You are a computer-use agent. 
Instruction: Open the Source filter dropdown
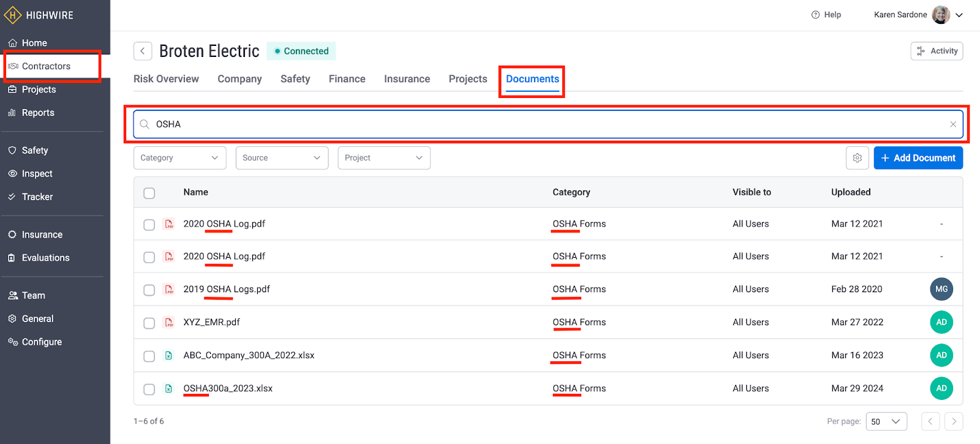pos(282,158)
